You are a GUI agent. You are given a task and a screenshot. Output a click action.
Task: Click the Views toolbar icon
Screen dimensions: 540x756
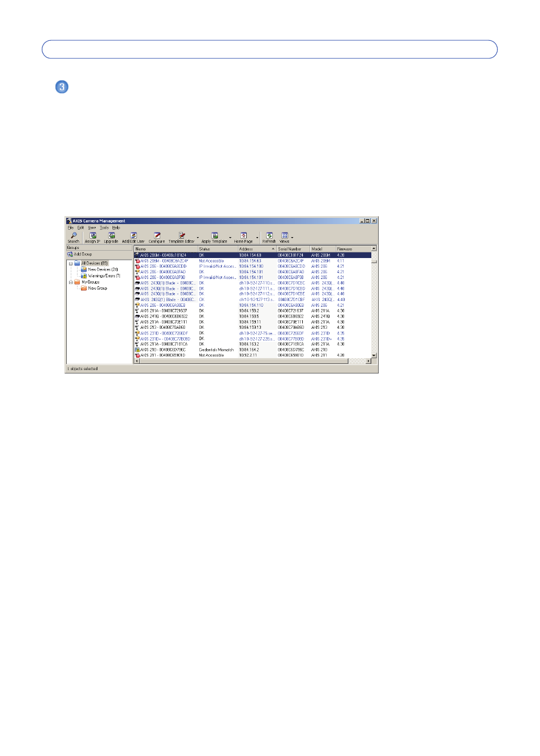coord(285,235)
